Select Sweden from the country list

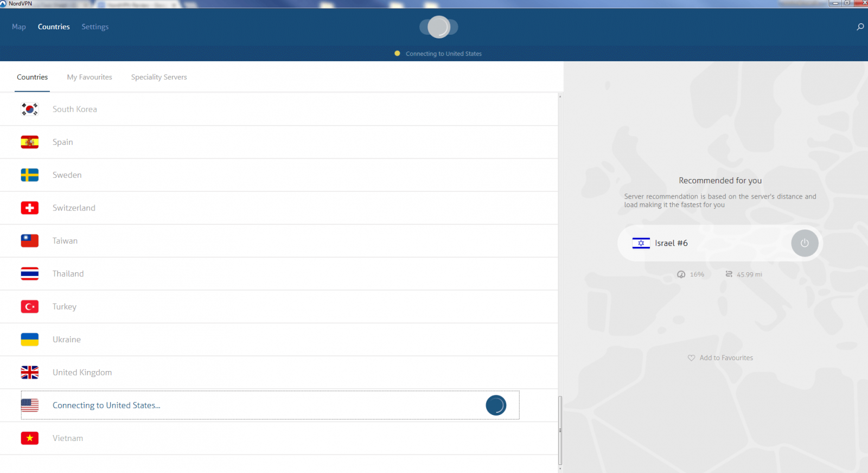tap(67, 175)
